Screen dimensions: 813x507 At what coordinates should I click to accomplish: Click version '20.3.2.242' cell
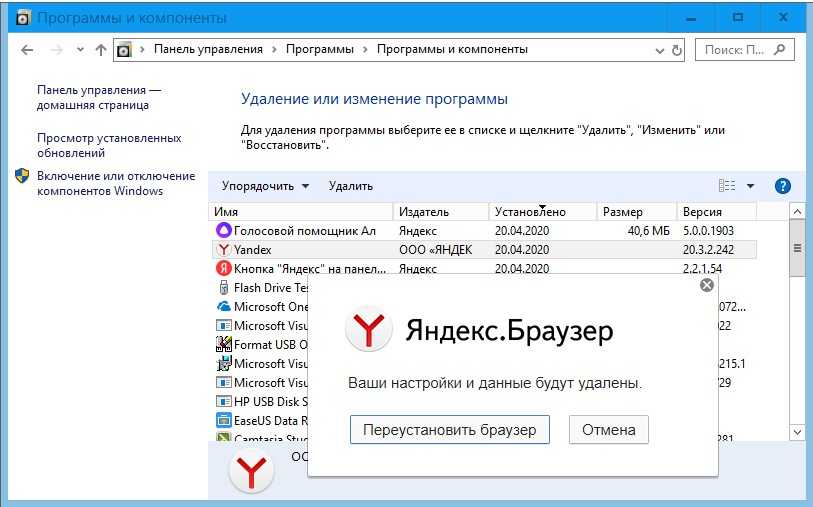click(708, 250)
